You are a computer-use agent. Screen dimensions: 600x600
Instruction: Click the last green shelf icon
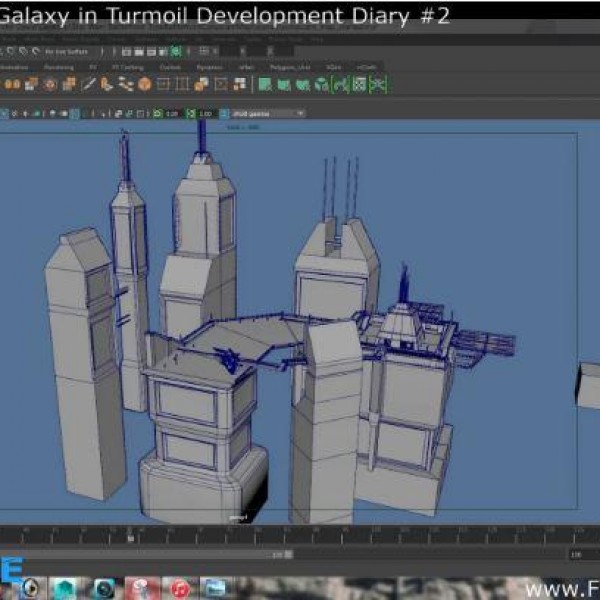[x=377, y=85]
